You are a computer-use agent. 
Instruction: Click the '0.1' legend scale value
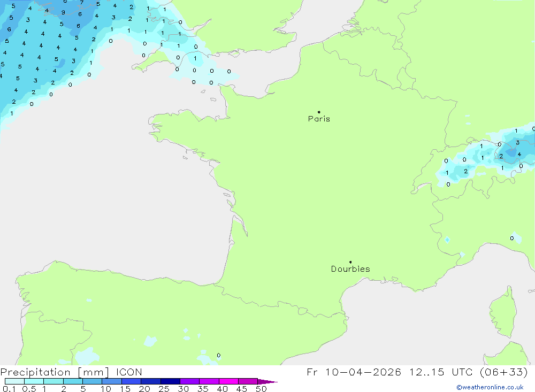(x=9, y=389)
